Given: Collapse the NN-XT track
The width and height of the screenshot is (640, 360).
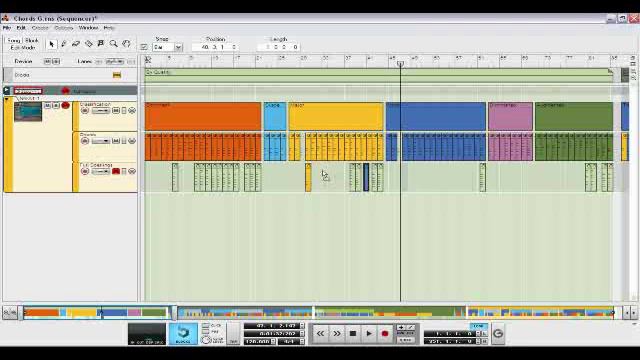Looking at the screenshot, I should tap(7, 99).
